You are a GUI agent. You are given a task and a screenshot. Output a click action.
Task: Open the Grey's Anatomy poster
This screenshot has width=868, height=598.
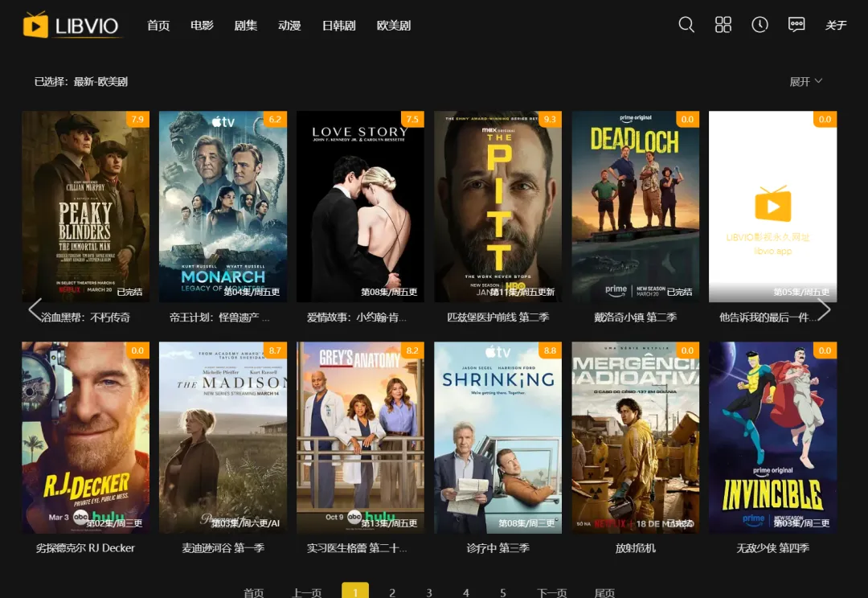coord(360,437)
